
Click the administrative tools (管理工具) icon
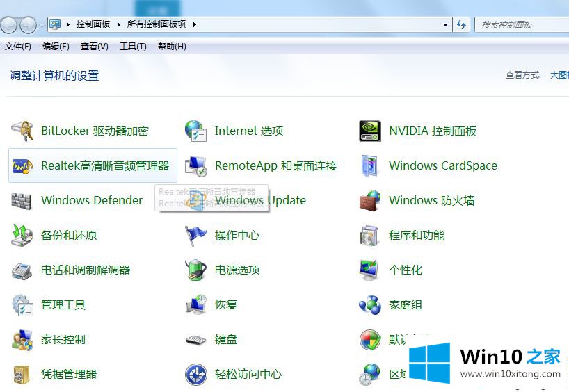click(22, 305)
